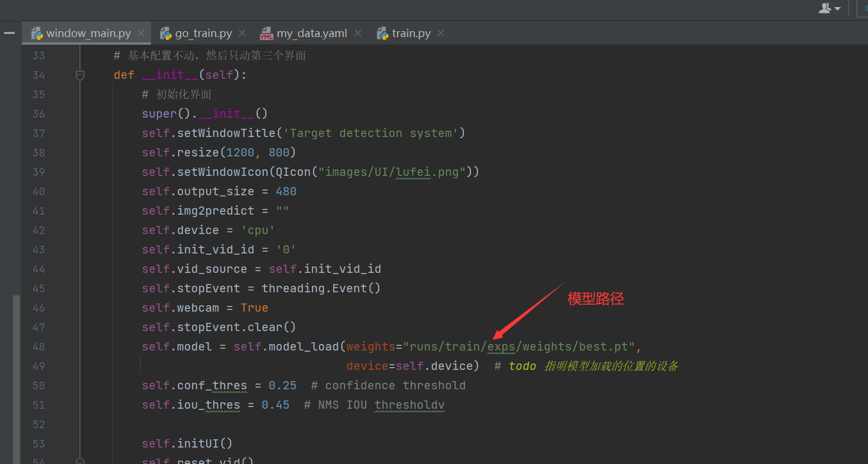The height and width of the screenshot is (464, 868).
Task: Click the '# NMS IOU thresholdv' comment
Action: click(374, 405)
